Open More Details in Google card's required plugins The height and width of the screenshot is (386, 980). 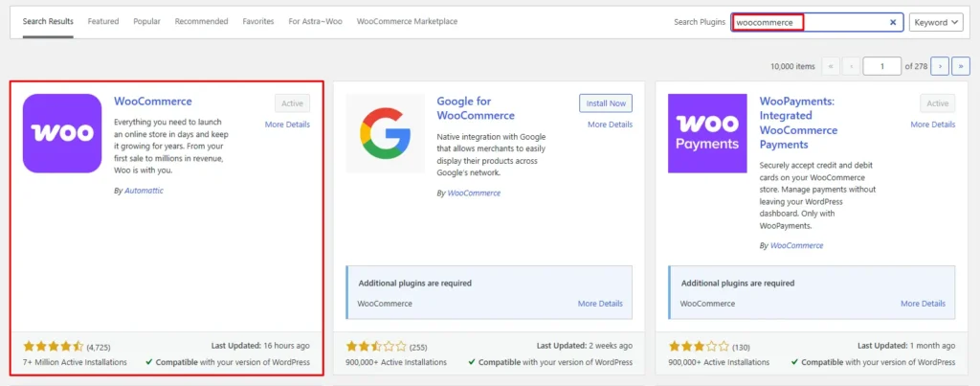(600, 304)
